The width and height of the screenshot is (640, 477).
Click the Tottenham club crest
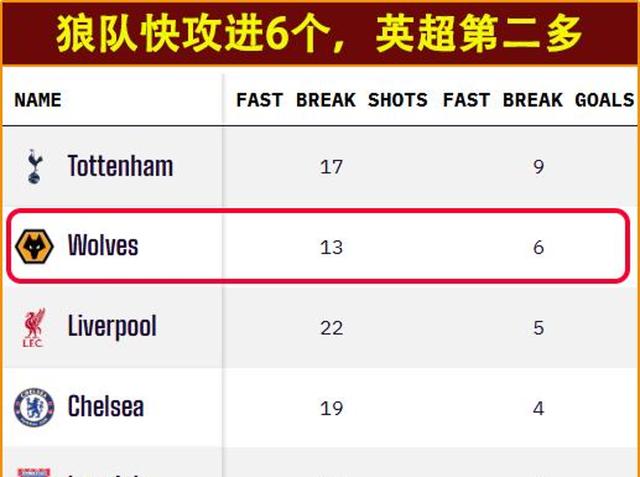pos(34,166)
